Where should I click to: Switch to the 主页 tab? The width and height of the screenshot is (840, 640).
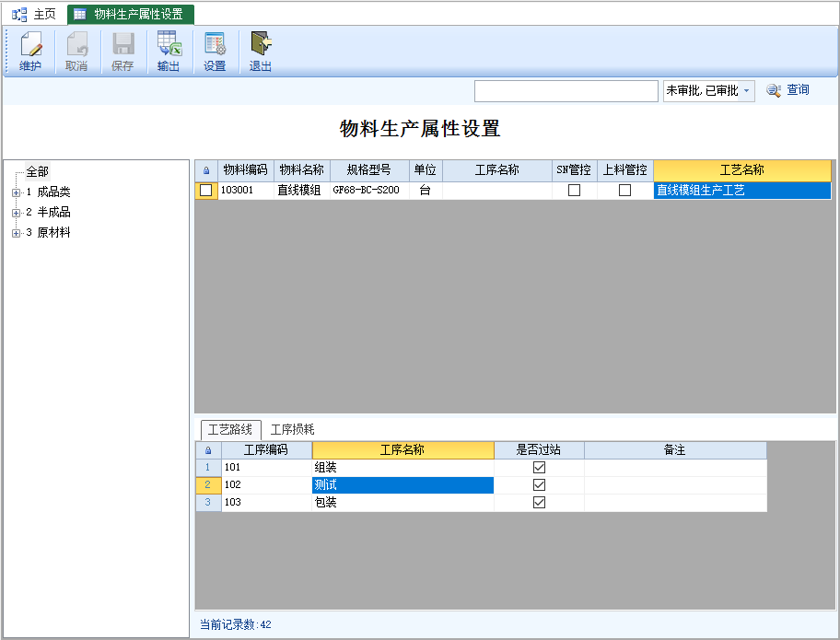click(x=34, y=15)
